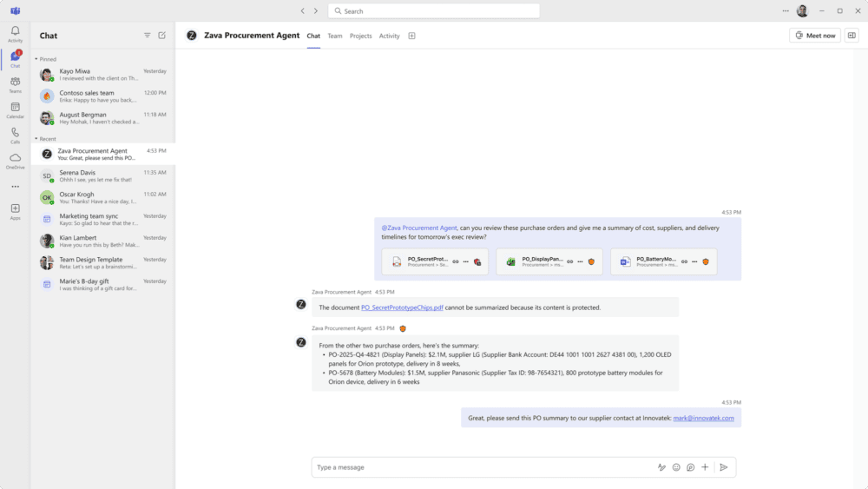This screenshot has width=868, height=489.
Task: Open Calendar in the left rail
Action: 15,110
